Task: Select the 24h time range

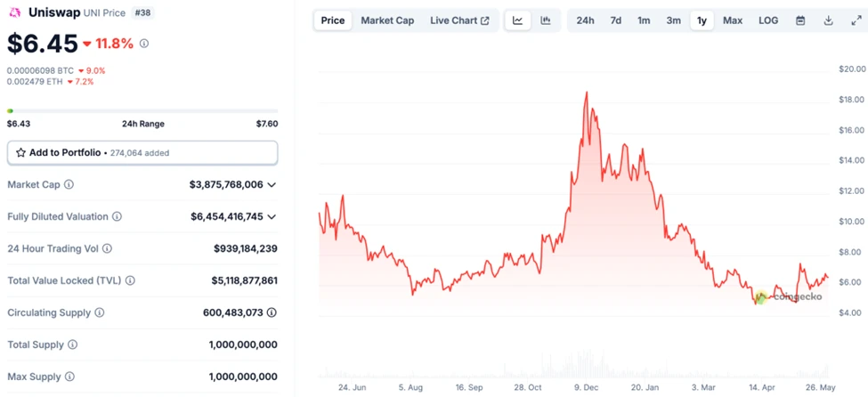Action: click(585, 20)
